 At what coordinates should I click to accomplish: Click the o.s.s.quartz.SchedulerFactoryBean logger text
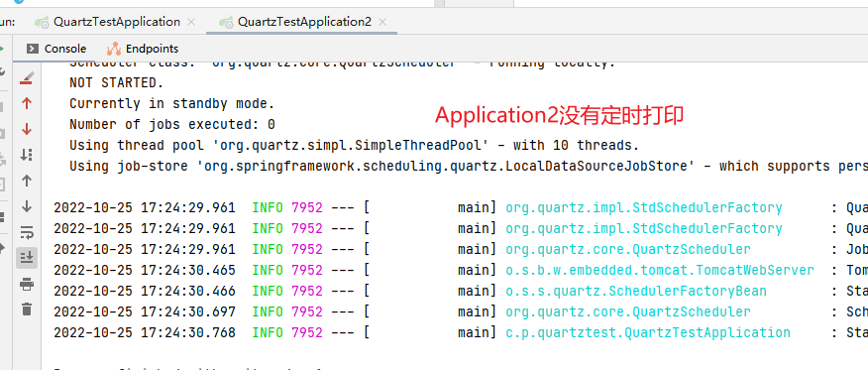point(636,291)
